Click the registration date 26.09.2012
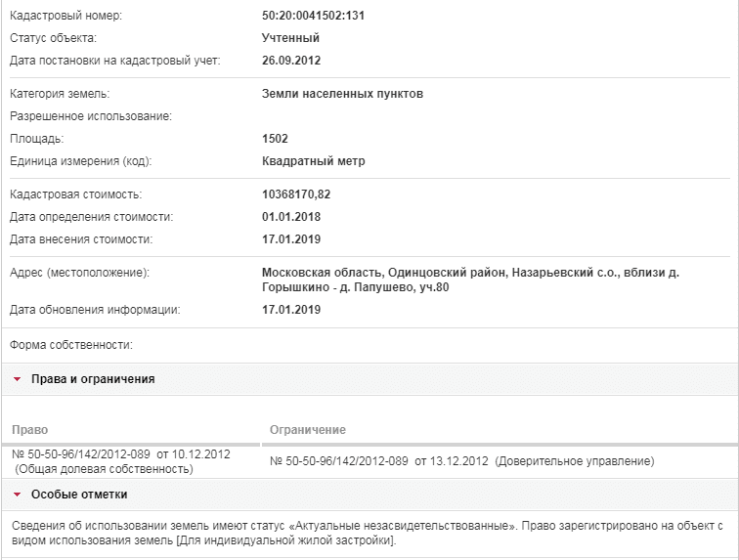Screen dimensions: 739x560 pos(291,61)
